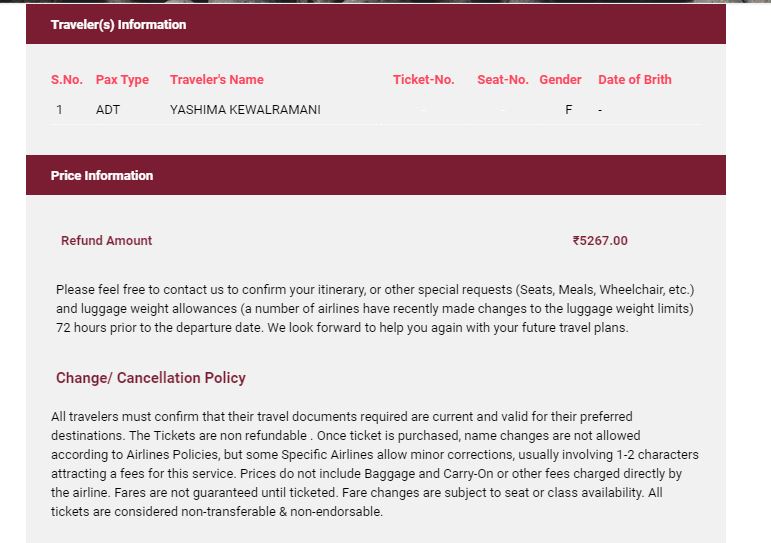Screen dimensions: 771x543
Task: Click the Traveler's Name column header
Action: click(217, 80)
